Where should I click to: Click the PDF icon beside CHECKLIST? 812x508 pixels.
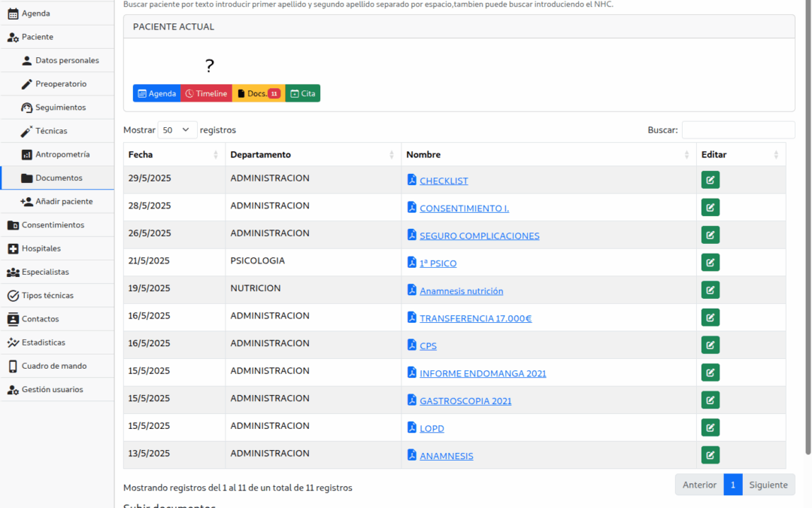pos(412,179)
